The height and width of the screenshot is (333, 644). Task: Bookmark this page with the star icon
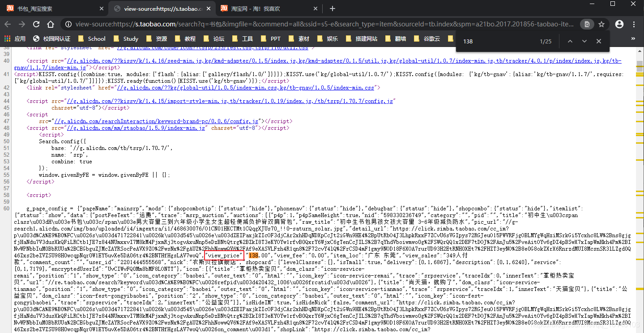coord(601,24)
